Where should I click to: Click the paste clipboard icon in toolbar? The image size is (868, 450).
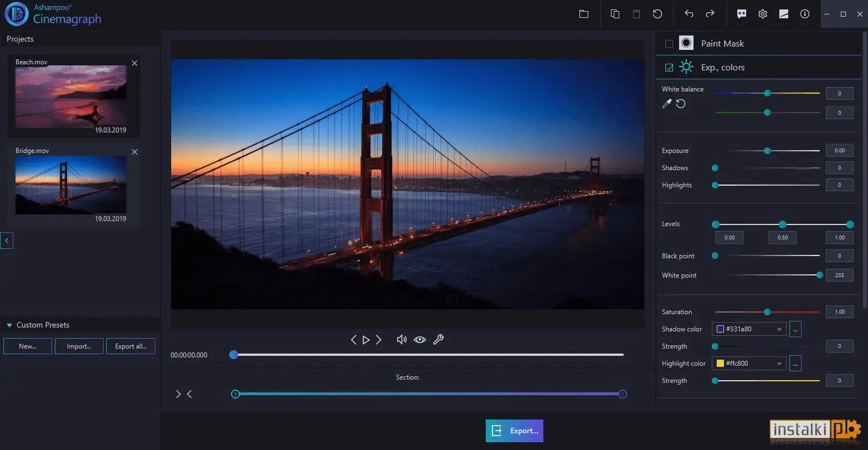(636, 14)
